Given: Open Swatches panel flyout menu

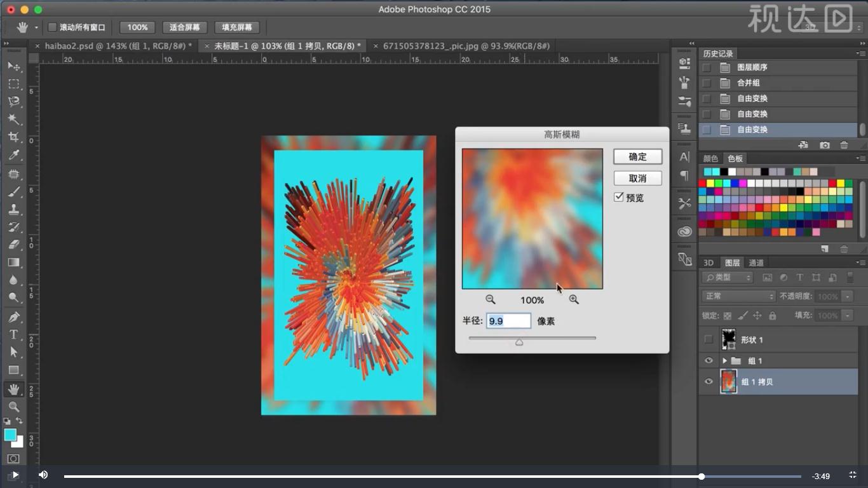Looking at the screenshot, I should (x=860, y=158).
